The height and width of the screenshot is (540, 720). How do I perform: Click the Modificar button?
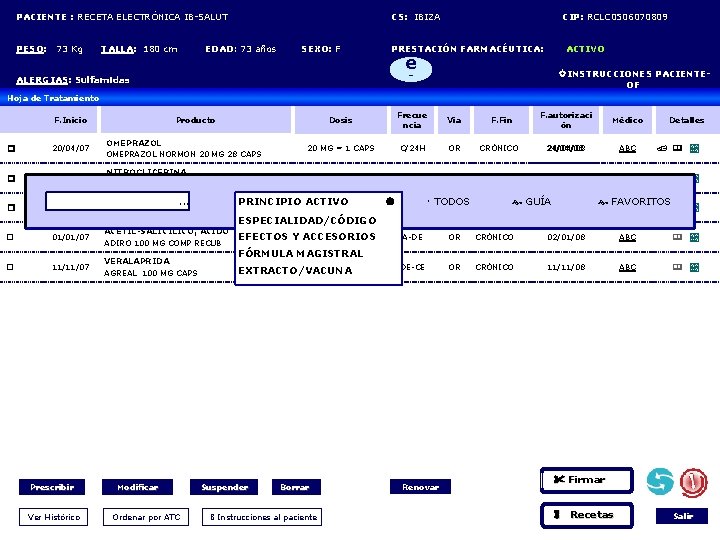(x=137, y=487)
